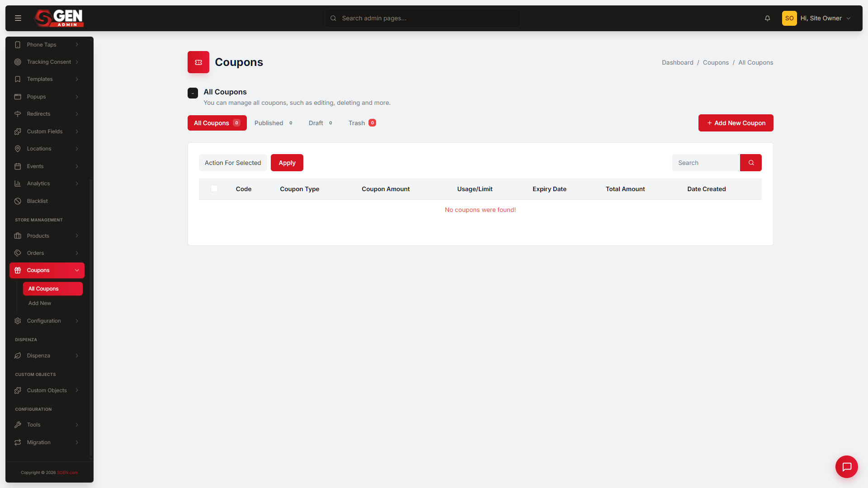Click the Analytics chart icon

[18, 183]
